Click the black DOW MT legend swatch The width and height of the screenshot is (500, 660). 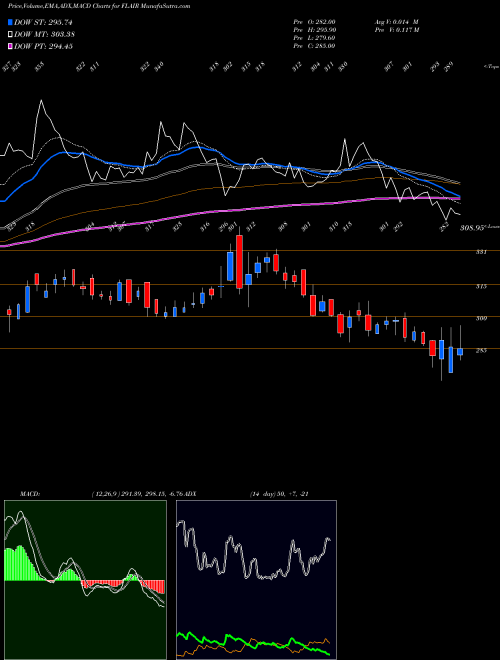(10, 35)
